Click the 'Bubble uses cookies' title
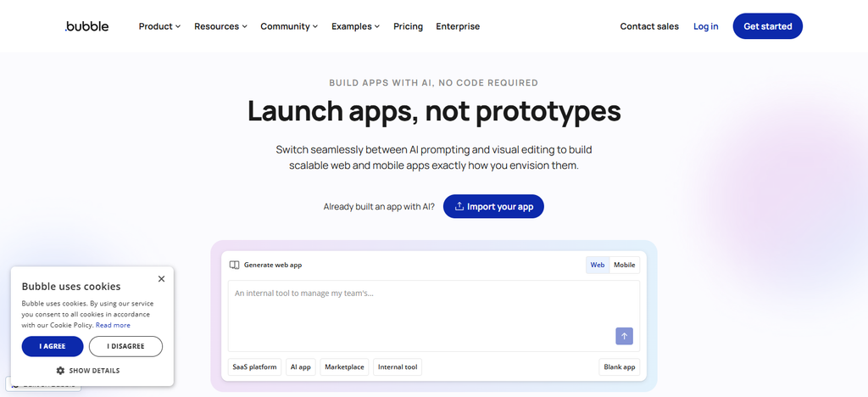 click(x=71, y=286)
